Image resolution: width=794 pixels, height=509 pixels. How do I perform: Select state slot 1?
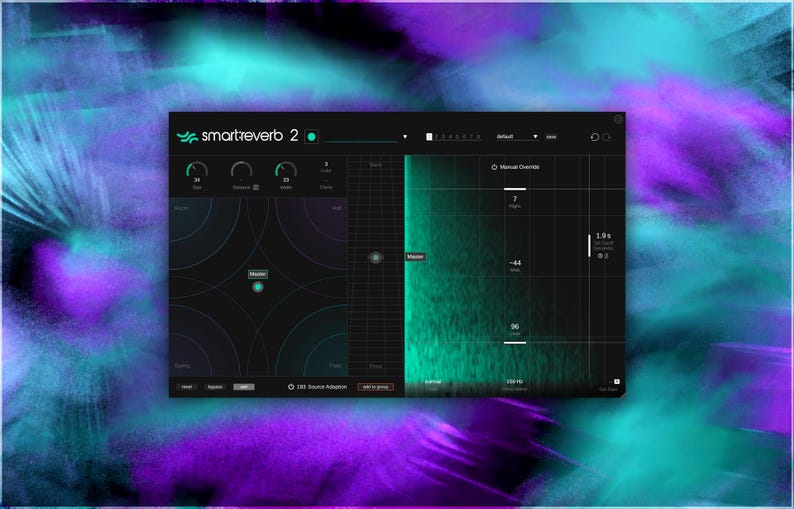tap(429, 137)
